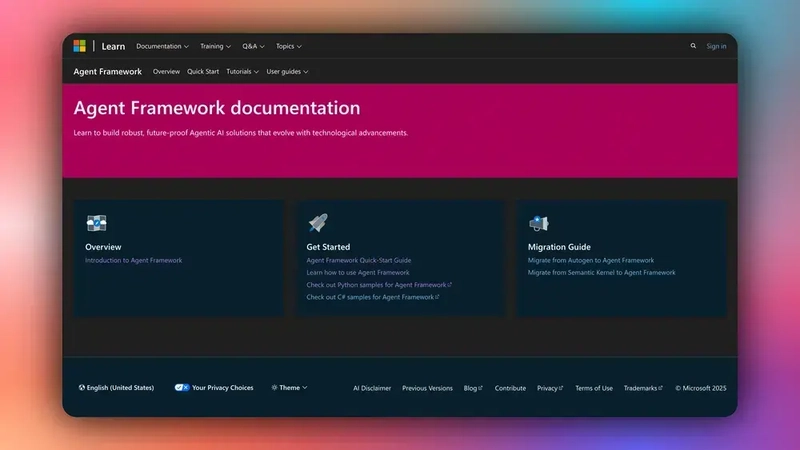Image resolution: width=800 pixels, height=450 pixels.
Task: Open the Privacy footer link
Action: point(550,388)
